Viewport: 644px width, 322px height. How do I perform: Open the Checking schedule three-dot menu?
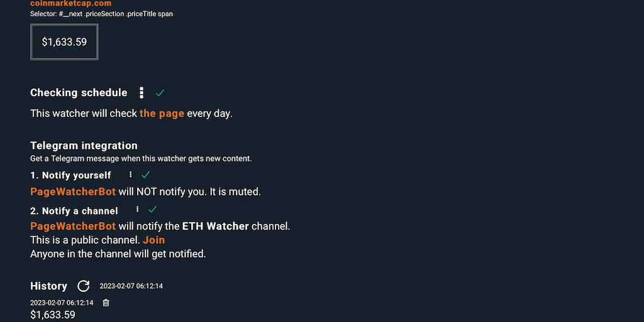point(142,92)
